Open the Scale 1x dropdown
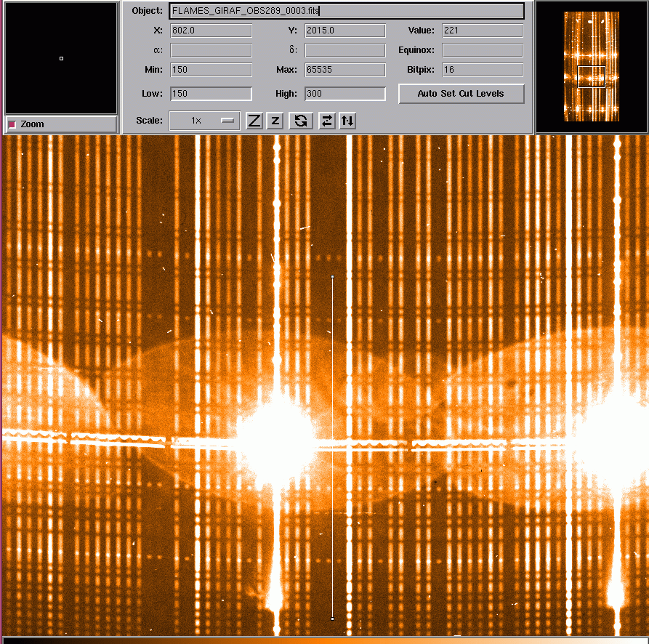 pos(204,121)
